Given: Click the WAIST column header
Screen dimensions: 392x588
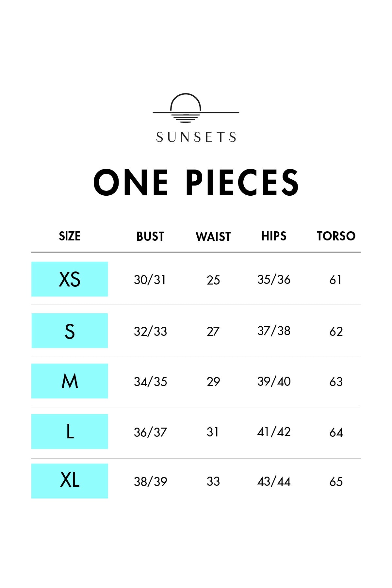Looking at the screenshot, I should point(213,237).
